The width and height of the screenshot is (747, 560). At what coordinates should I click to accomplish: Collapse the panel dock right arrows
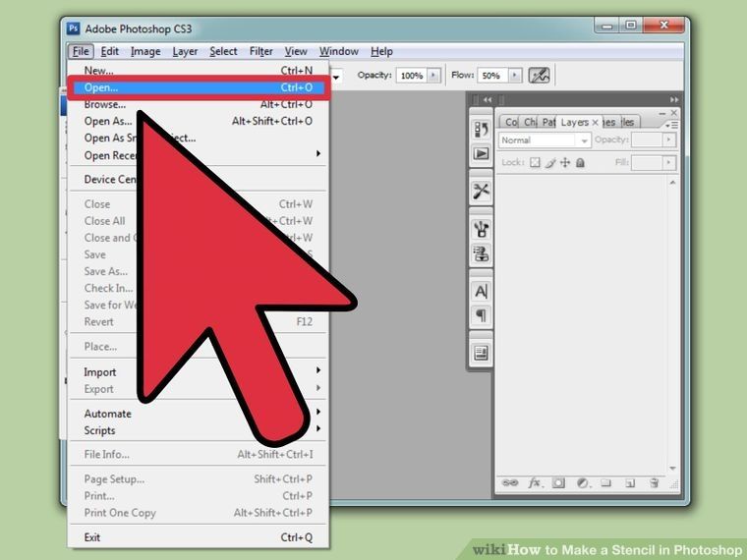pyautogui.click(x=673, y=99)
